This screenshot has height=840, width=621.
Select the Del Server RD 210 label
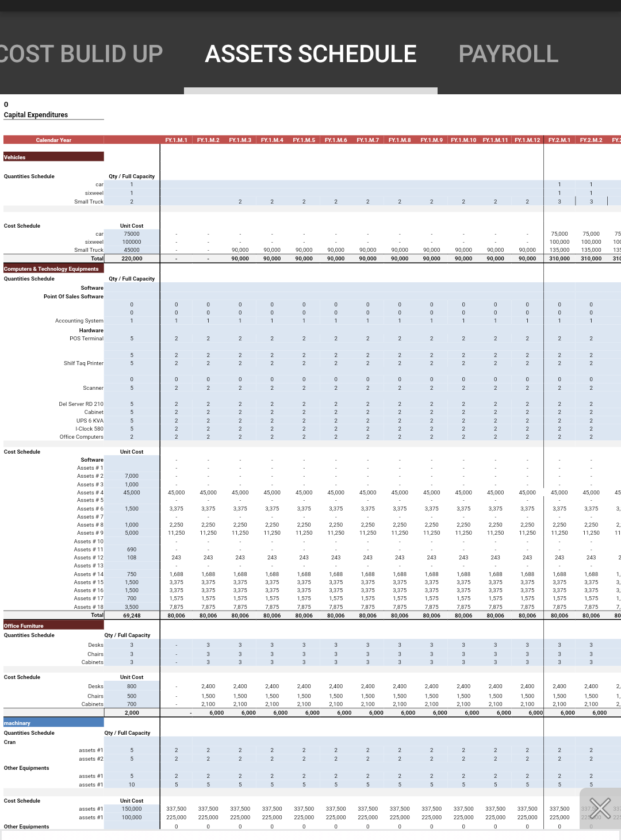pyautogui.click(x=81, y=404)
